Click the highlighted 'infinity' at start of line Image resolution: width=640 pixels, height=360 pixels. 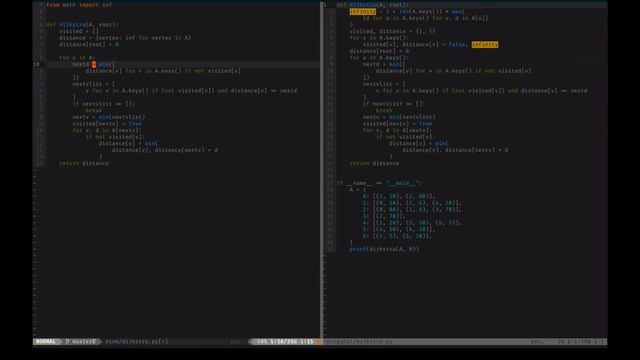pyautogui.click(x=362, y=11)
